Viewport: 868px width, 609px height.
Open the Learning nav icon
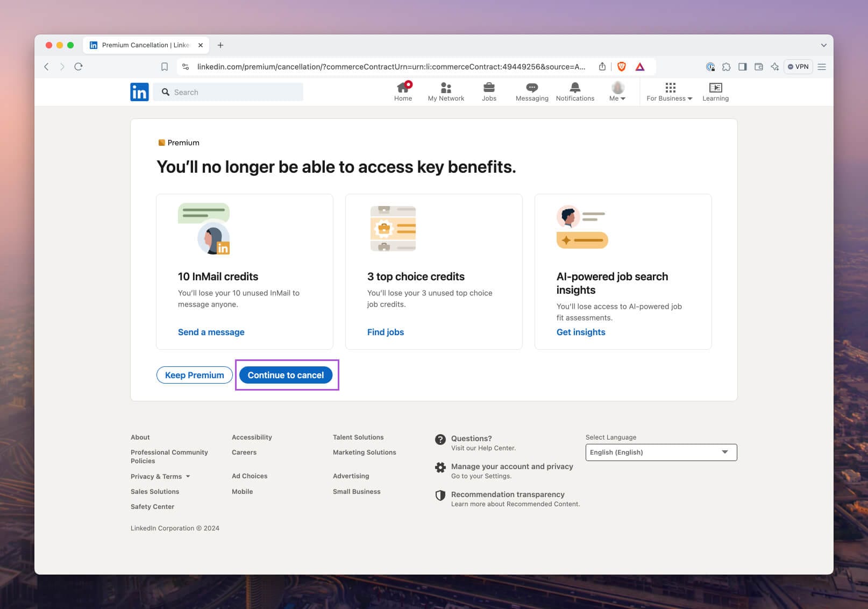(715, 88)
